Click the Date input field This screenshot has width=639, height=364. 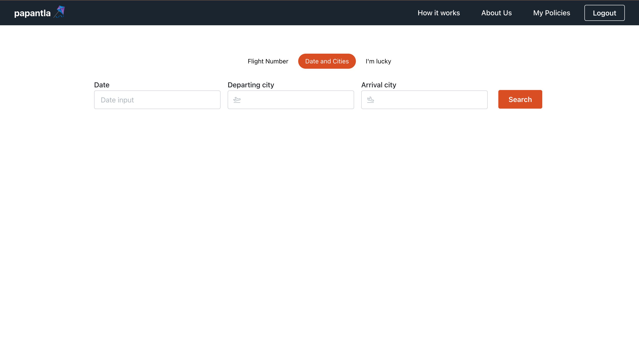pyautogui.click(x=157, y=100)
